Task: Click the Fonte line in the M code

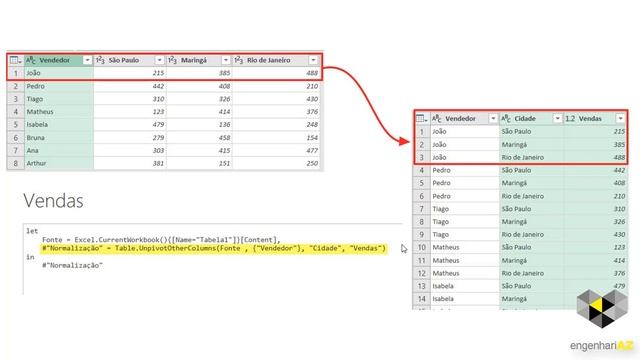Action: tap(161, 240)
